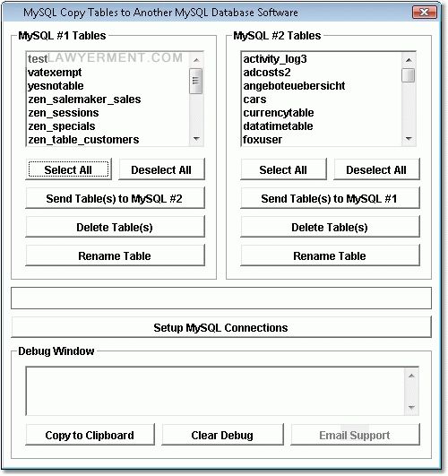Select foxuser table
Screen dimensions: 448x476
coord(322,139)
